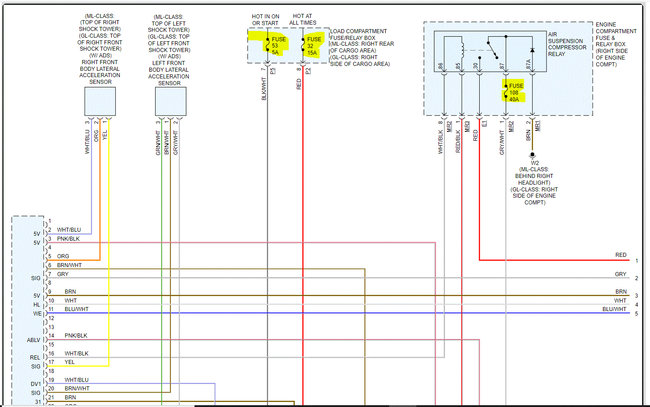Click the DV1 signal label on the module
Viewport: 650px width, 407px height.
tap(36, 384)
